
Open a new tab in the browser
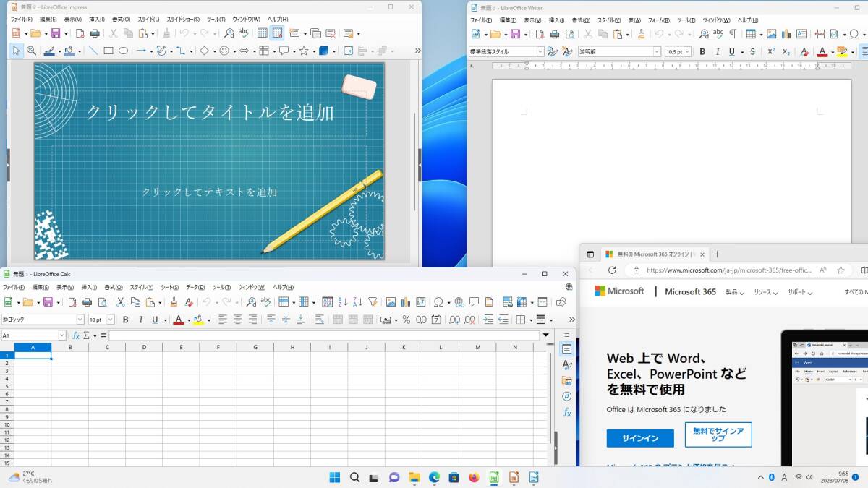click(x=718, y=254)
